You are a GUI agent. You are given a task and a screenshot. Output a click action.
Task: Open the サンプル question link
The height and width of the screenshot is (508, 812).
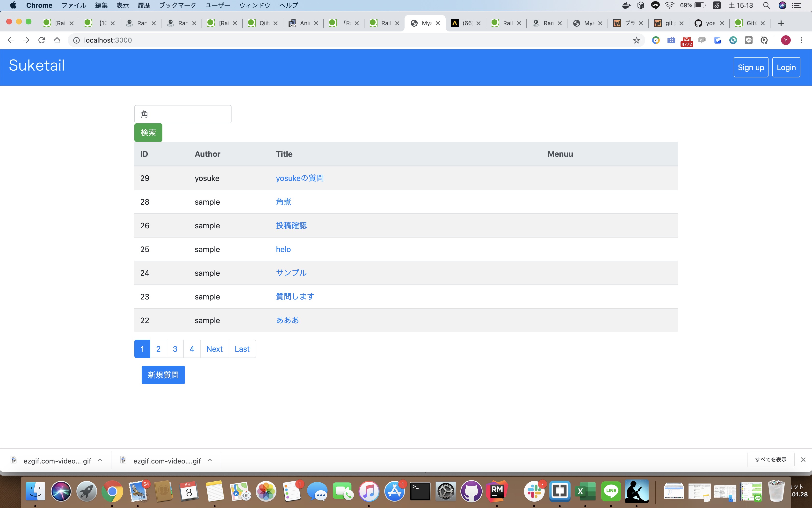click(291, 273)
